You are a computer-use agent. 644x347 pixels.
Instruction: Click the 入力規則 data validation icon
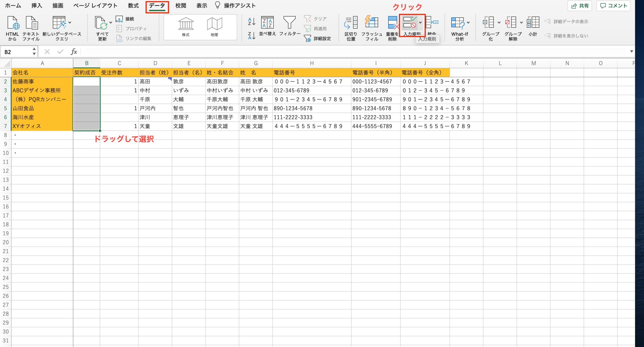pos(410,23)
